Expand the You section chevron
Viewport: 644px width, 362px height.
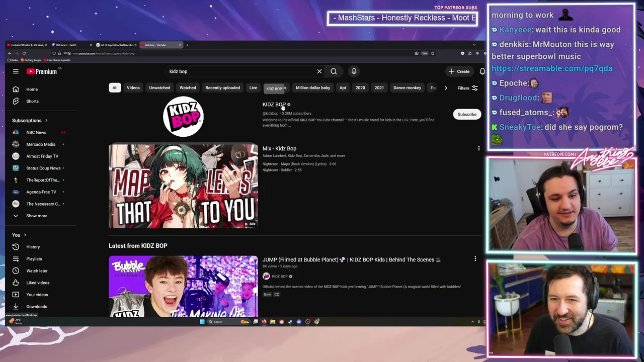pyautogui.click(x=25, y=235)
